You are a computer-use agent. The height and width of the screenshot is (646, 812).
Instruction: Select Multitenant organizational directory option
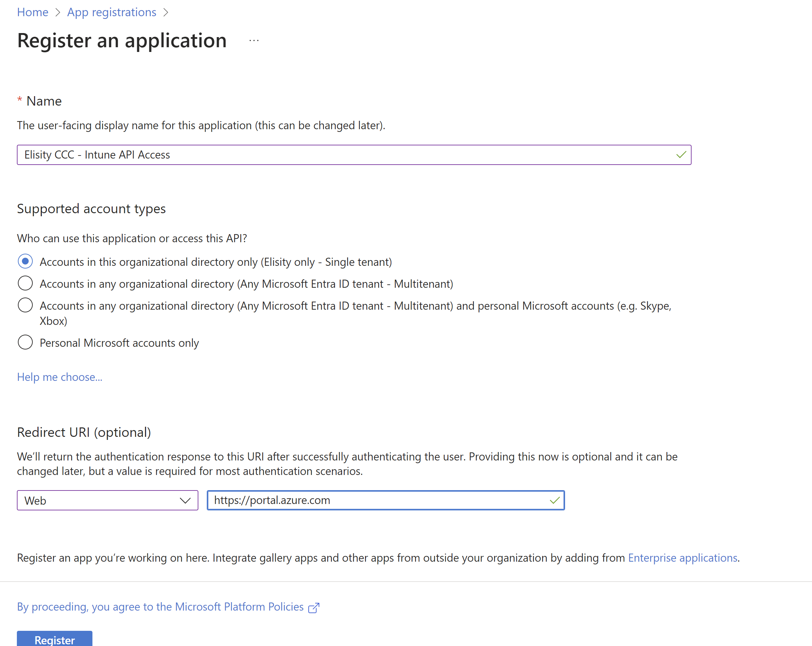[x=25, y=283]
